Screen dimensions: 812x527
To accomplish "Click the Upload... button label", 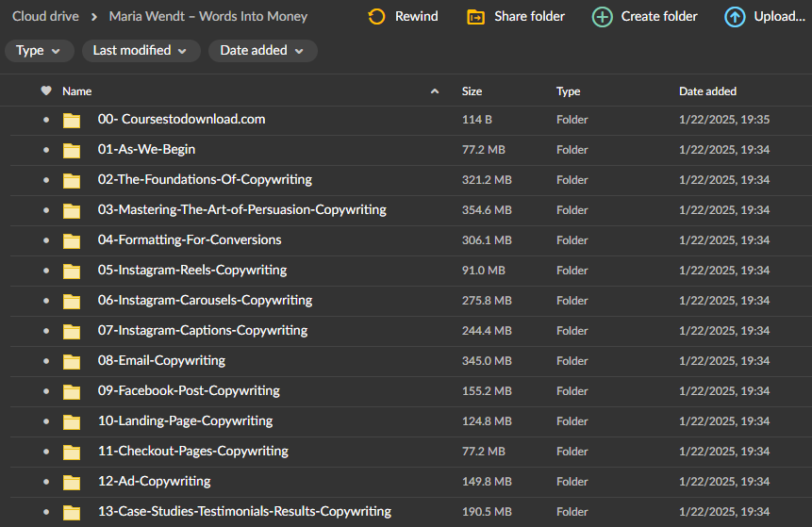I will pyautogui.click(x=779, y=17).
